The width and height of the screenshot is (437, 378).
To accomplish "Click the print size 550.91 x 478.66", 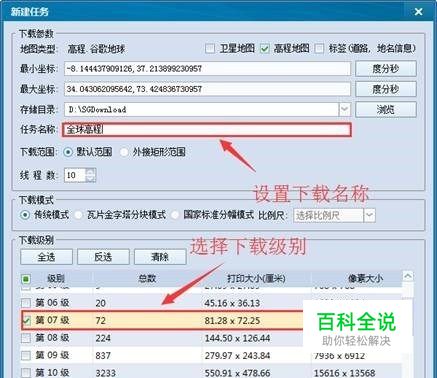I will tap(237, 373).
